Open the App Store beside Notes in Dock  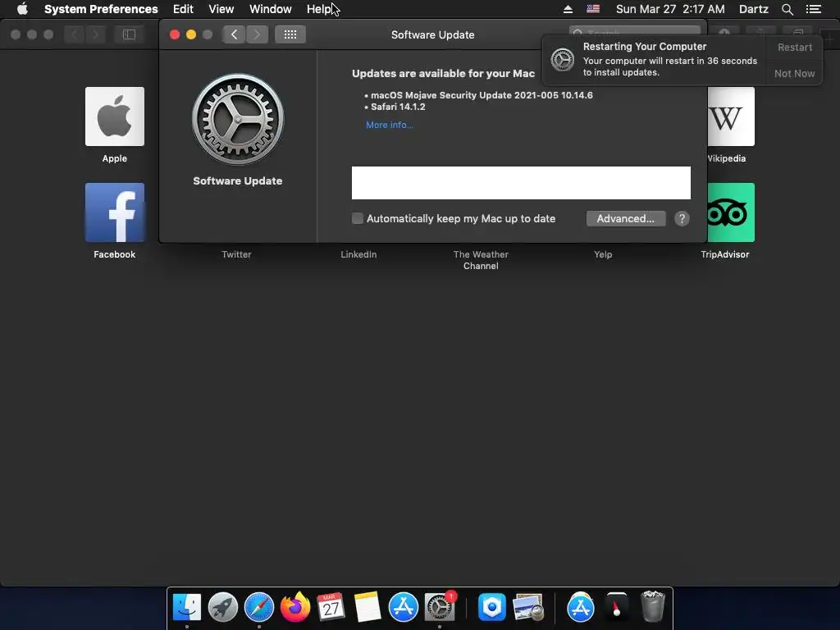pos(404,607)
